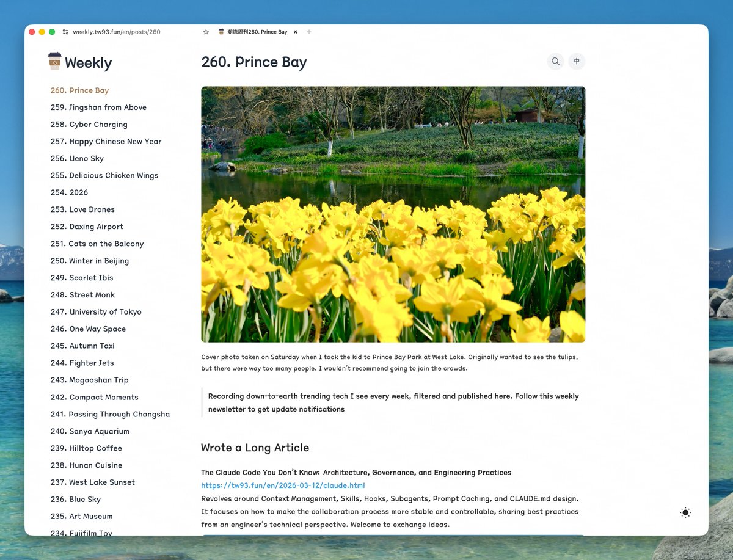Open post 250. Winter in Beijing
This screenshot has height=560, width=733.
89,261
